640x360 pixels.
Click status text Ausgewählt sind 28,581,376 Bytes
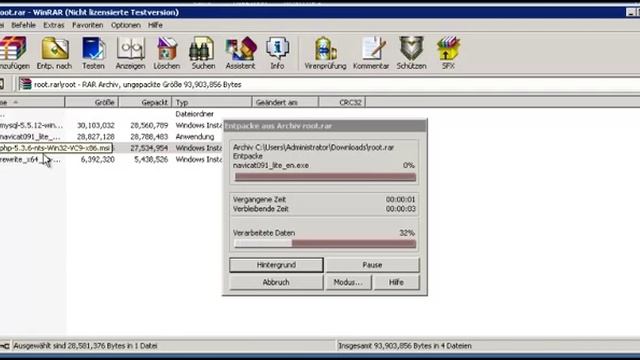click(x=85, y=346)
